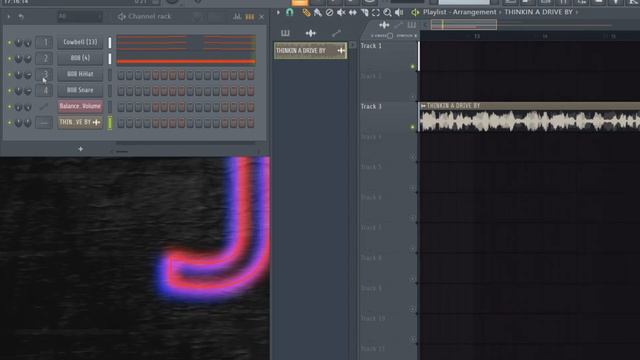The height and width of the screenshot is (360, 640).
Task: Click mixer track number 1 for Cowbell
Action: coord(44,42)
